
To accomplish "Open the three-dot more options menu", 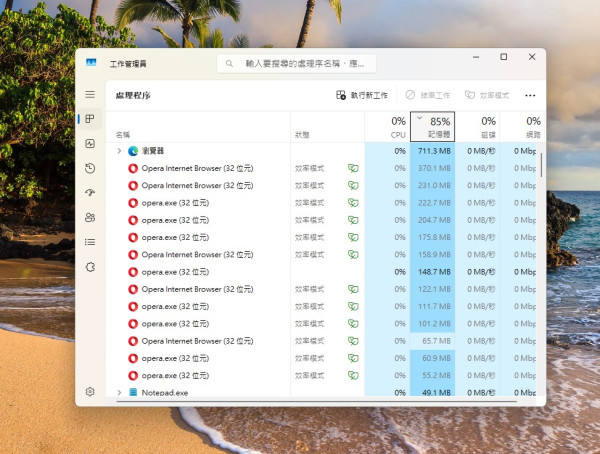I will pos(530,95).
